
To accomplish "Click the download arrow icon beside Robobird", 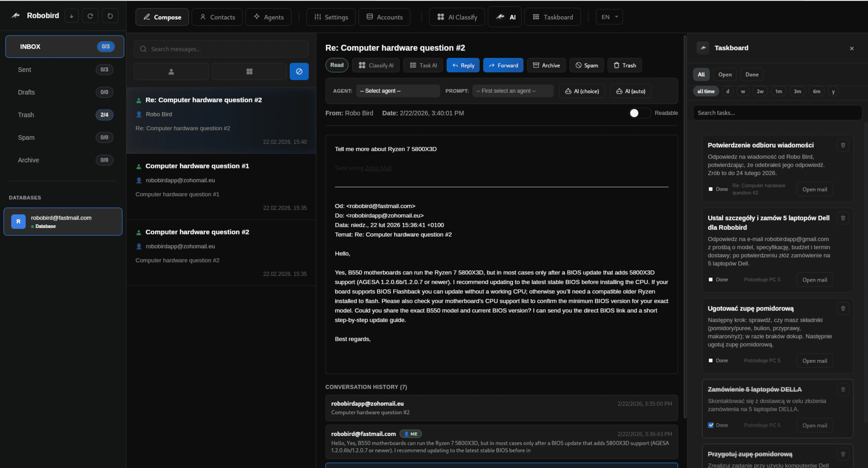I will [x=71, y=16].
